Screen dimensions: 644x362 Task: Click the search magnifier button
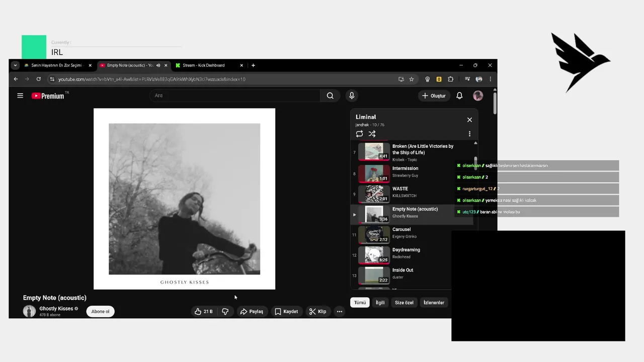coord(330,96)
